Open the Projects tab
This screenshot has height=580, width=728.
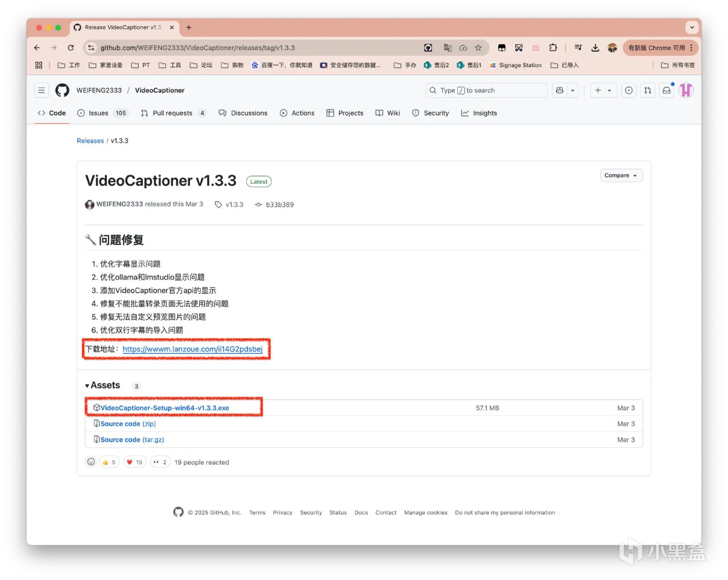(x=345, y=113)
